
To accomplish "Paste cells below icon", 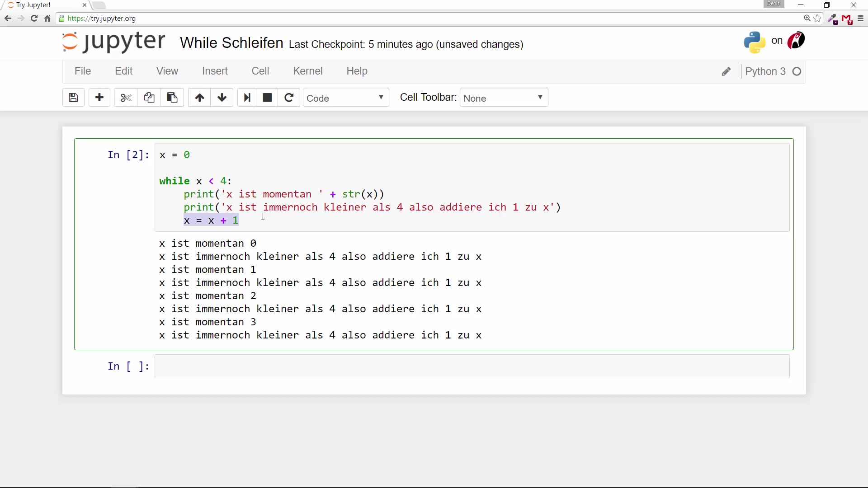I will click(172, 98).
